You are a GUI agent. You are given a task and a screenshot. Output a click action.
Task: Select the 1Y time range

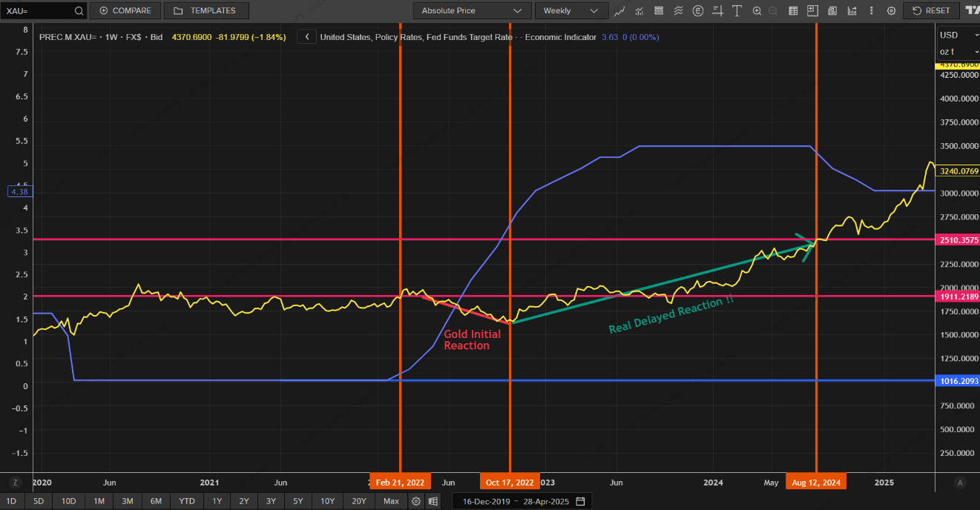click(217, 501)
